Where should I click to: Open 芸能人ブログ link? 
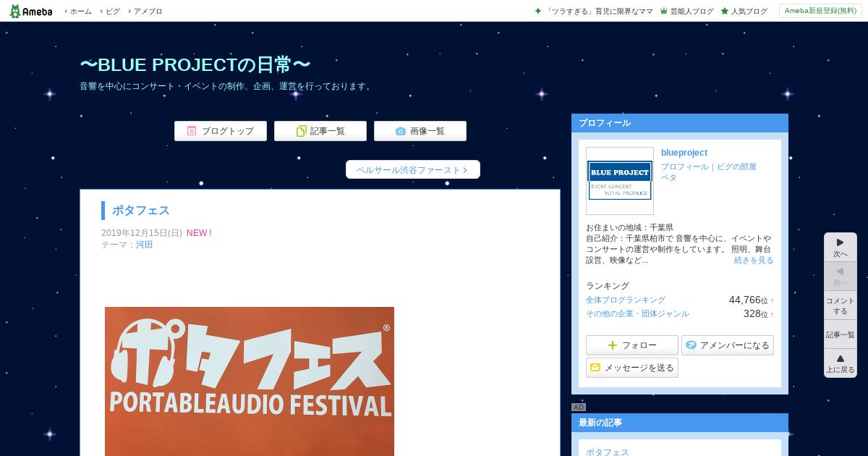pos(692,12)
